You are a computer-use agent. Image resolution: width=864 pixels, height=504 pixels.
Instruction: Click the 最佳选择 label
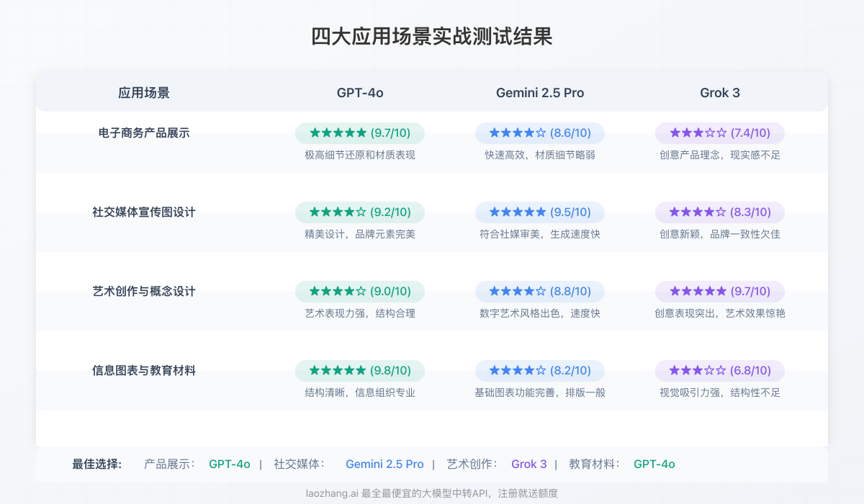(97, 464)
